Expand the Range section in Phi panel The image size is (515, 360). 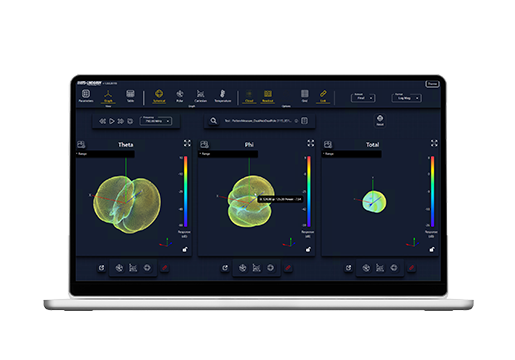pyautogui.click(x=228, y=154)
